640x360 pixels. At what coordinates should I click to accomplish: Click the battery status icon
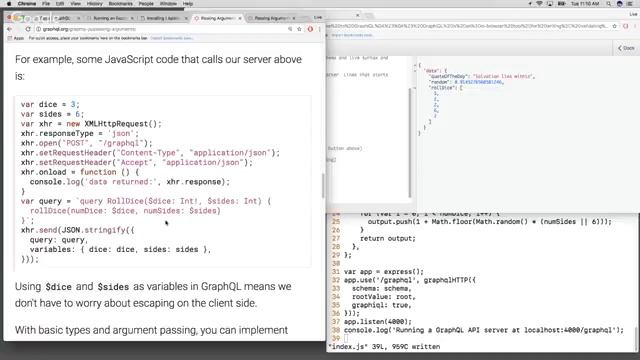[x=562, y=4]
